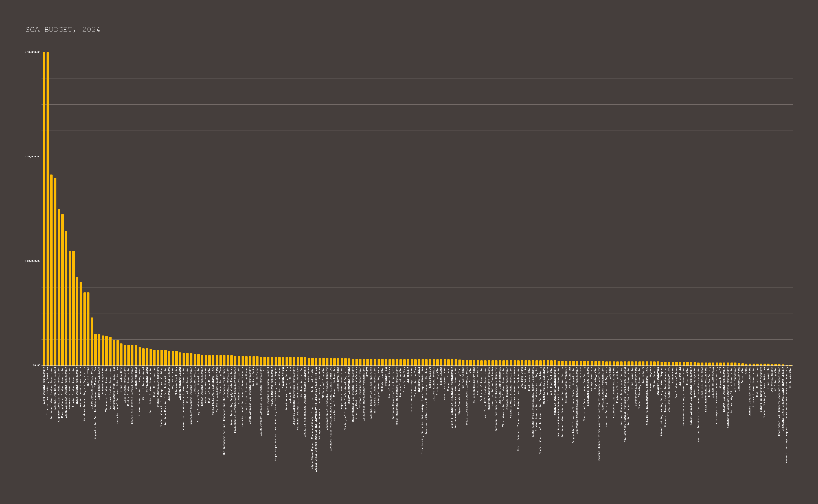Viewport: 818px width, 504px height.
Task: Click the Multicultural Greek Council bar
Action: 81,324
